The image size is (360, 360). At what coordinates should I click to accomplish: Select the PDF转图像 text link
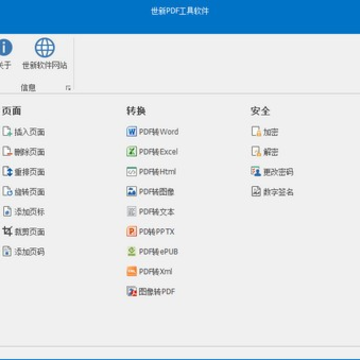(x=157, y=192)
